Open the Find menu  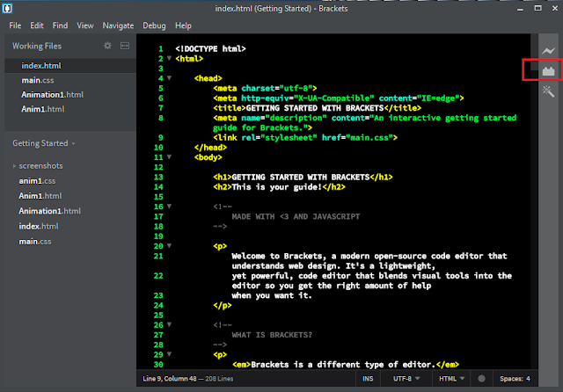click(60, 25)
